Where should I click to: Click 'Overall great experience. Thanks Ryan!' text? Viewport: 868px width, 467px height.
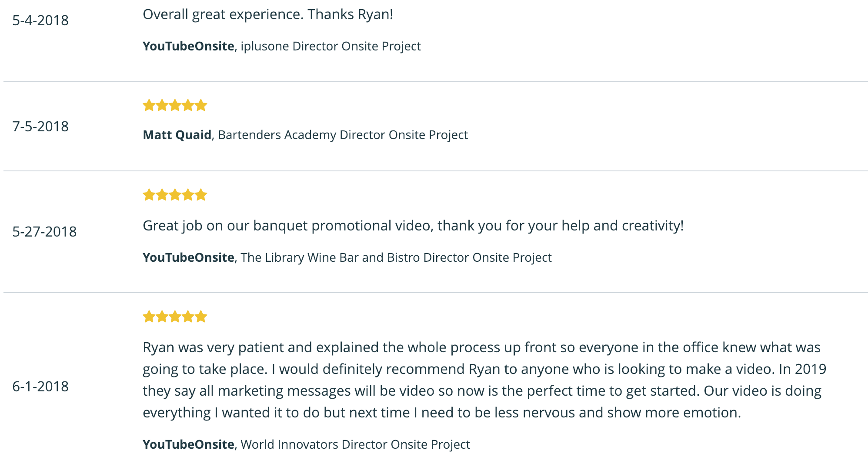[268, 14]
